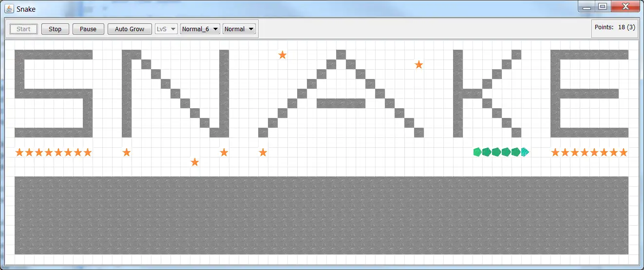Screen dimensions: 644x270
Task: Close the Snake window
Action: tap(625, 7)
